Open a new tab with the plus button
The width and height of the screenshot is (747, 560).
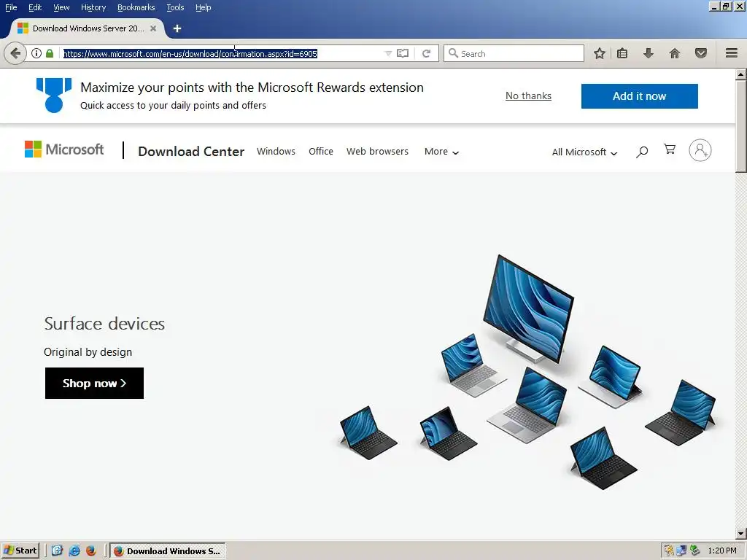click(177, 28)
